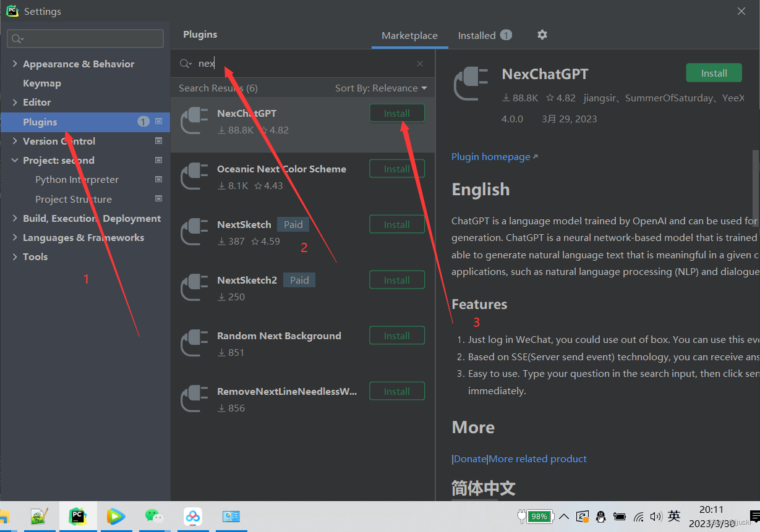Show hidden tray icons chevron
This screenshot has height=532, width=760.
tap(565, 517)
